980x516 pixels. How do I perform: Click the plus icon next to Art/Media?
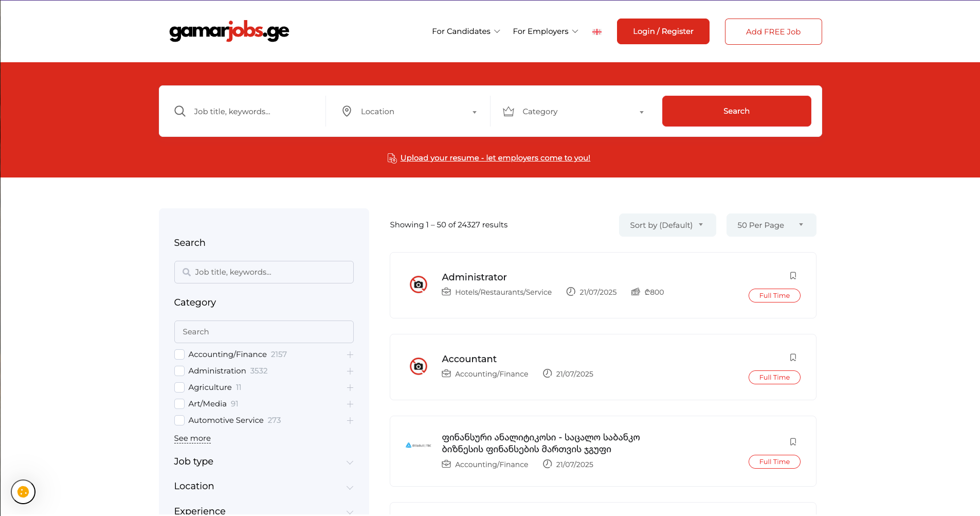pyautogui.click(x=350, y=404)
